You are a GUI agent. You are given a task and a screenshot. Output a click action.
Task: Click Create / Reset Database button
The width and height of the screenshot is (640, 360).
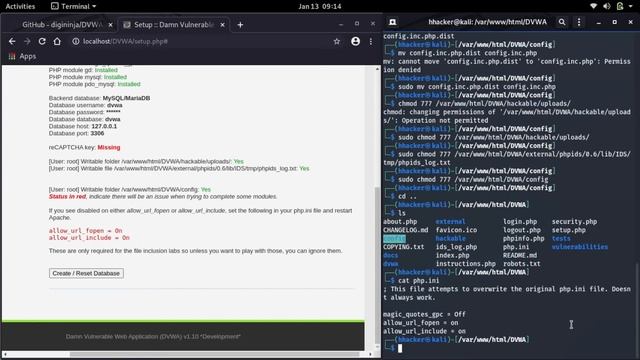pos(86,273)
